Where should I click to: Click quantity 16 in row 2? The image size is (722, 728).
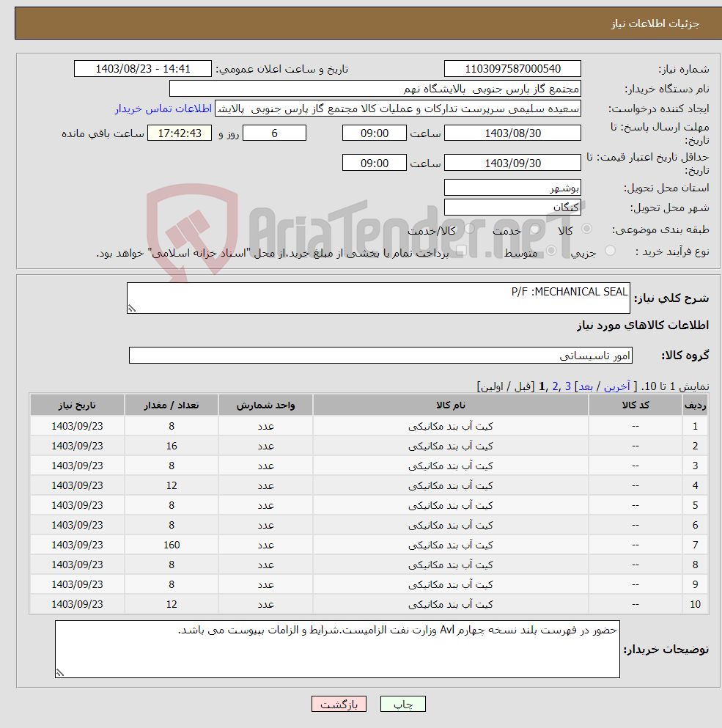point(172,446)
